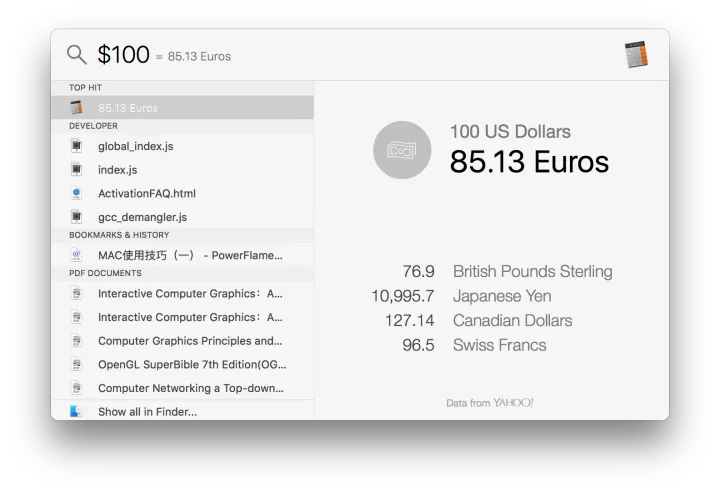Open the index.js developer result

click(118, 170)
